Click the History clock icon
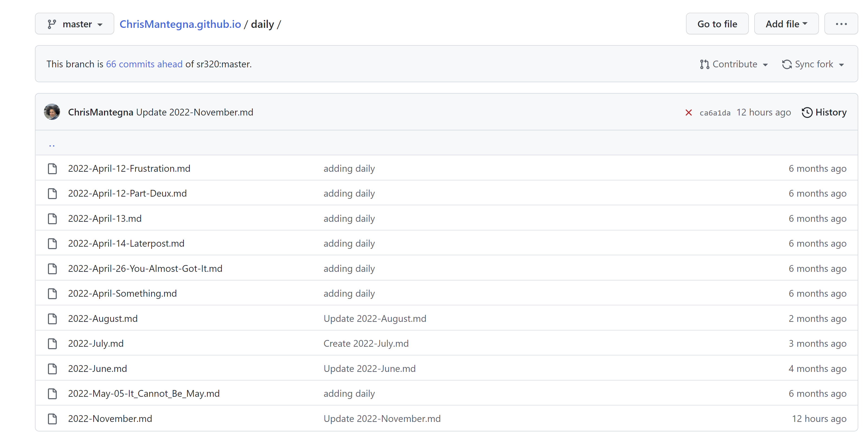868x446 pixels. (x=808, y=112)
